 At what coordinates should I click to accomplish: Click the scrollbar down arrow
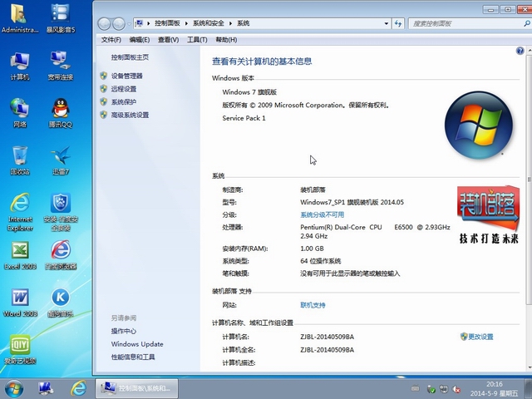click(x=530, y=367)
